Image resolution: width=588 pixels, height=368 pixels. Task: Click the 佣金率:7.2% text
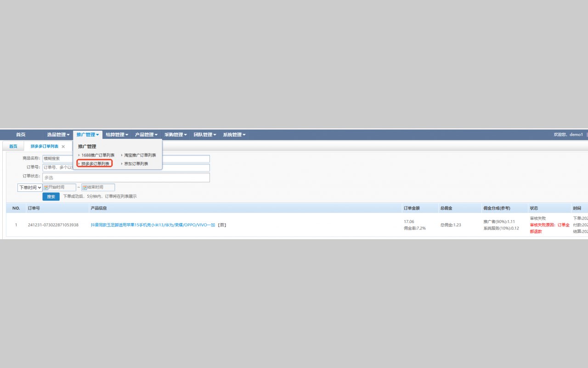point(415,228)
